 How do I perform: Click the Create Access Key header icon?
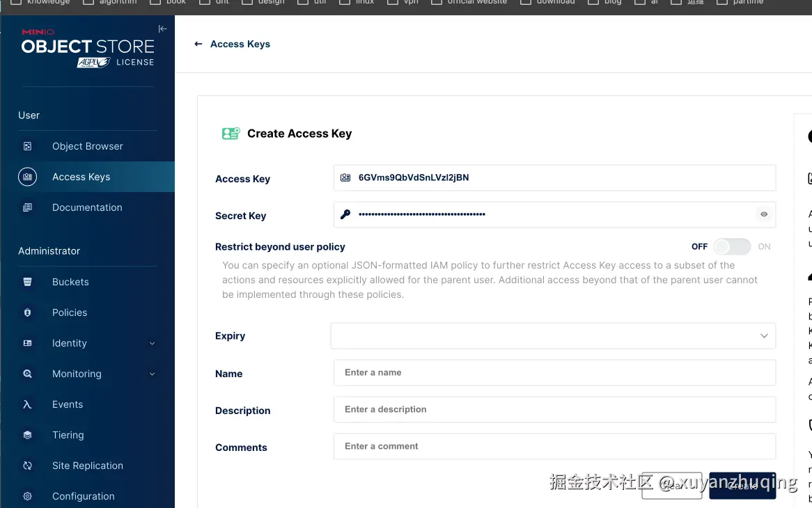tap(231, 134)
